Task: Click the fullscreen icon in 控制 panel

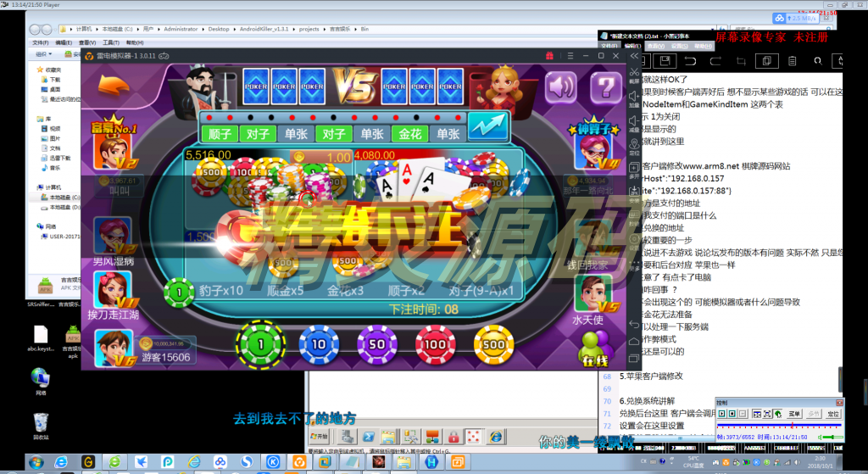Action: click(x=767, y=414)
